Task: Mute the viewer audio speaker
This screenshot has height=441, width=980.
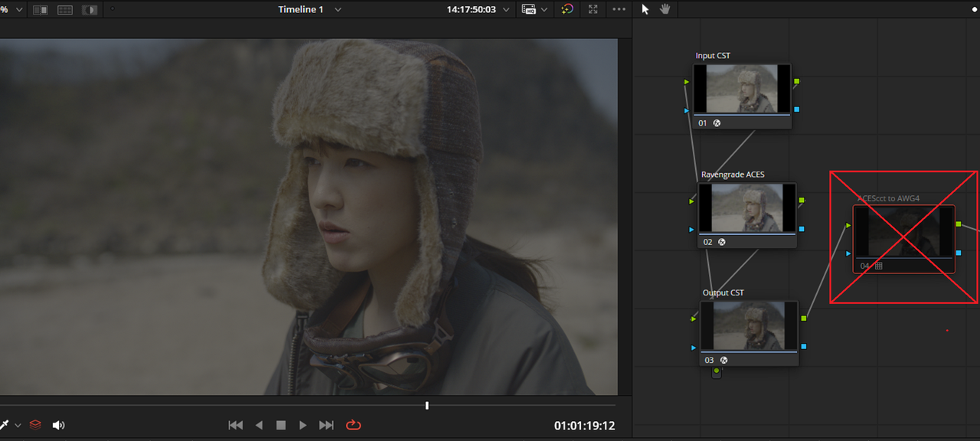Action: [x=58, y=425]
